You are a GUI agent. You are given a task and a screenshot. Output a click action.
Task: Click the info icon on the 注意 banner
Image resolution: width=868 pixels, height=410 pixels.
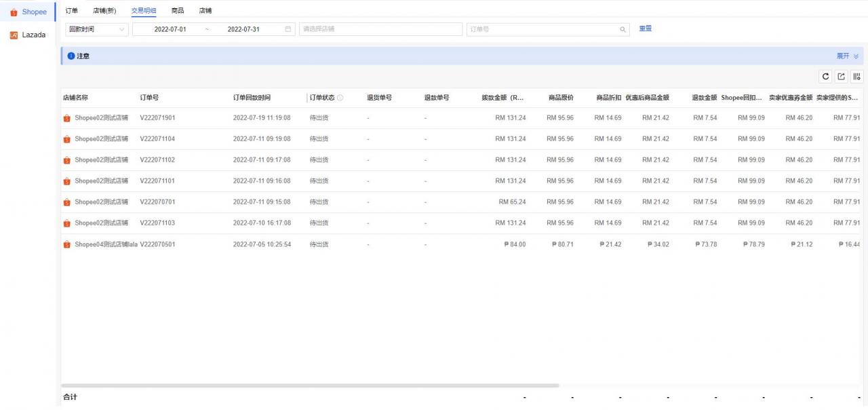point(71,56)
